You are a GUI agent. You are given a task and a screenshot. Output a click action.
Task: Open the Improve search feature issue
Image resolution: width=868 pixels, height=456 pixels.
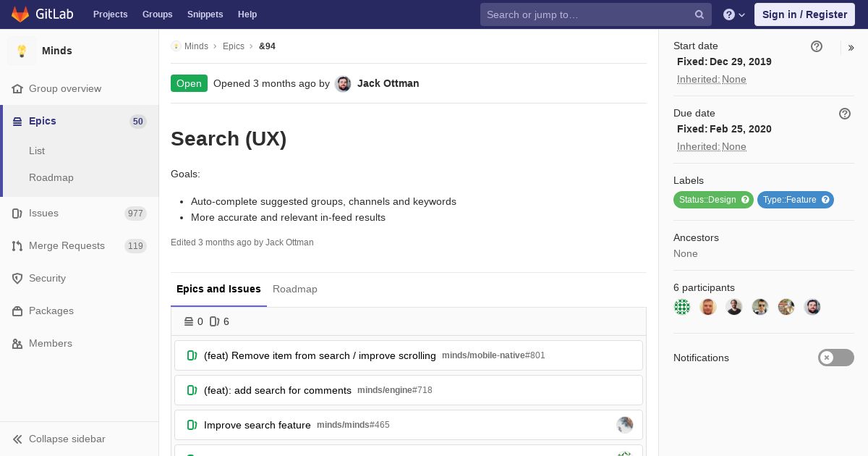[x=258, y=425]
